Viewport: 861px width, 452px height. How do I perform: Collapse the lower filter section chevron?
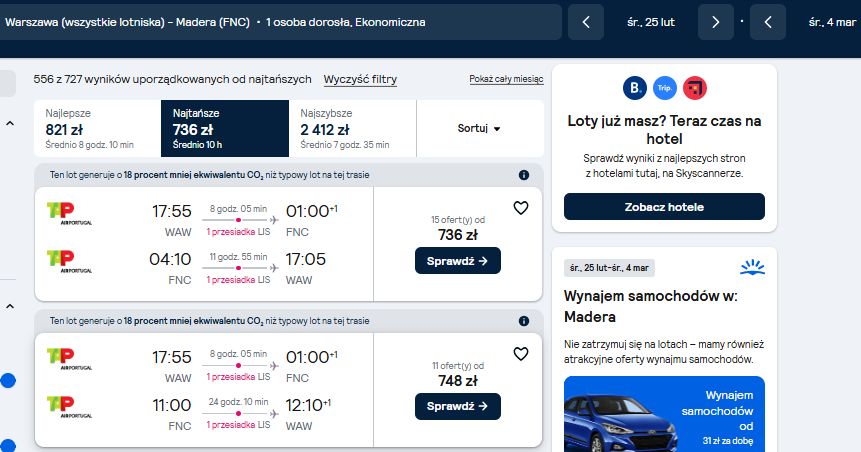click(x=10, y=306)
